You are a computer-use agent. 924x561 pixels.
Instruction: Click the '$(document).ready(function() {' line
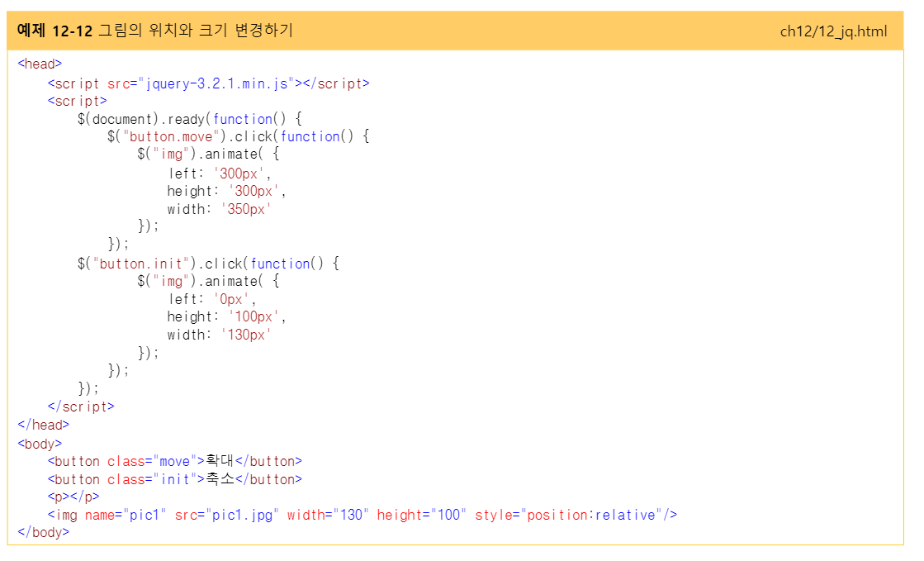(x=190, y=119)
